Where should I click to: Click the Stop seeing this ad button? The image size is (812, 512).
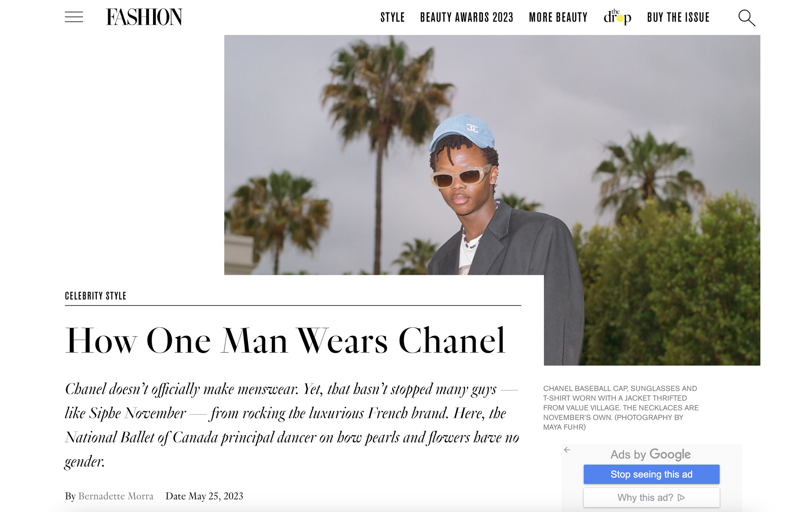coord(652,474)
